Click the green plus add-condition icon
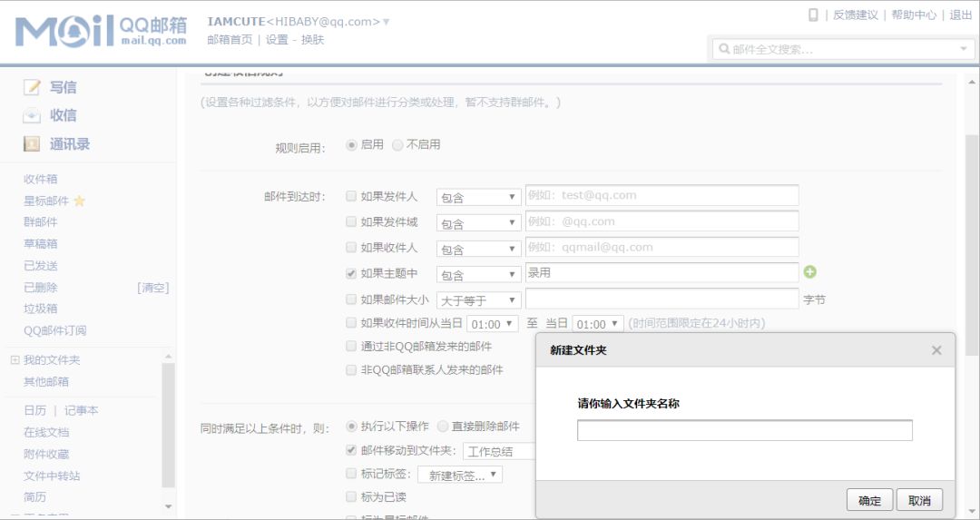980x520 pixels. pyautogui.click(x=810, y=272)
